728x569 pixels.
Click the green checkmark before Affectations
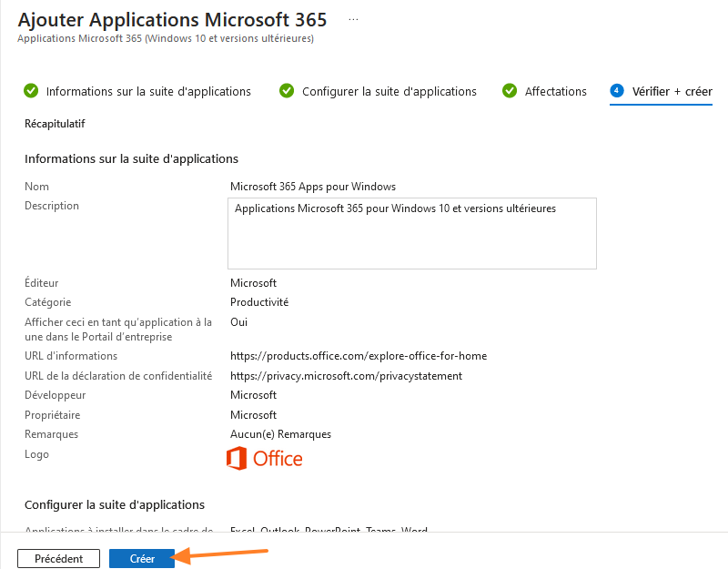click(x=510, y=91)
